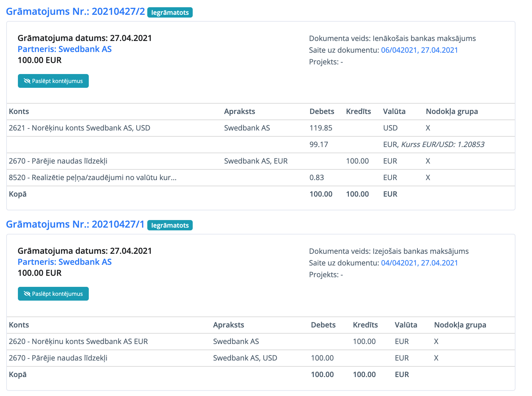Open Partneris: Swedbank AS in second entry
The width and height of the screenshot is (532, 396).
[x=65, y=262]
